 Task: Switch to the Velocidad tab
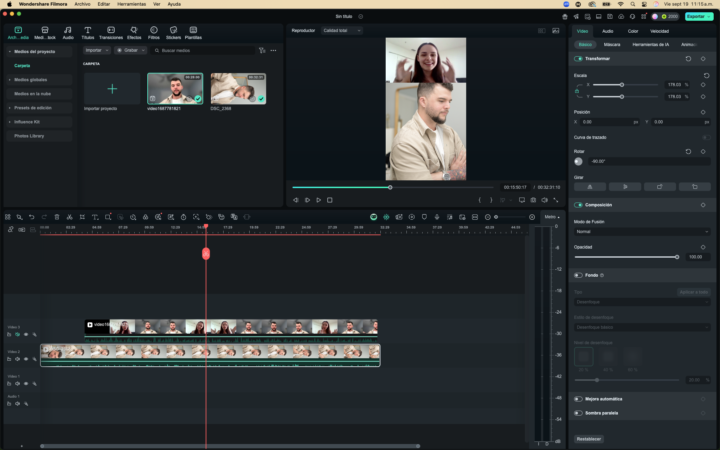[659, 31]
